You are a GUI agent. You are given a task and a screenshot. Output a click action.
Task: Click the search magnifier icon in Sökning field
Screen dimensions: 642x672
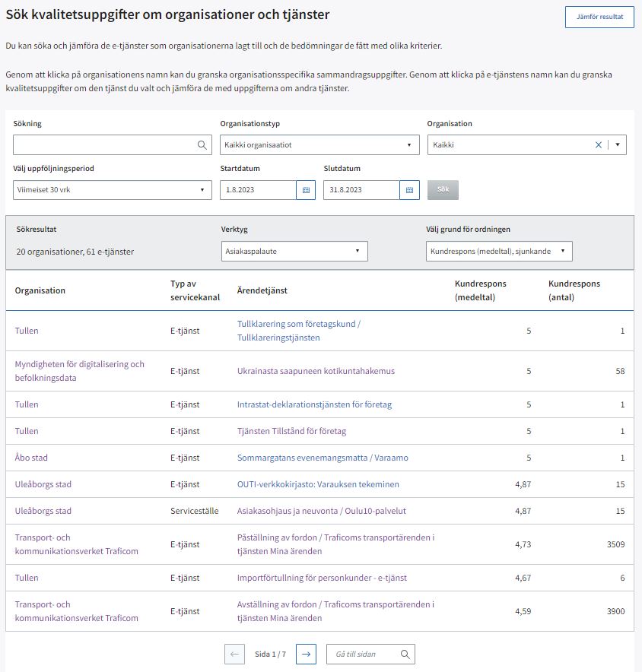(202, 145)
